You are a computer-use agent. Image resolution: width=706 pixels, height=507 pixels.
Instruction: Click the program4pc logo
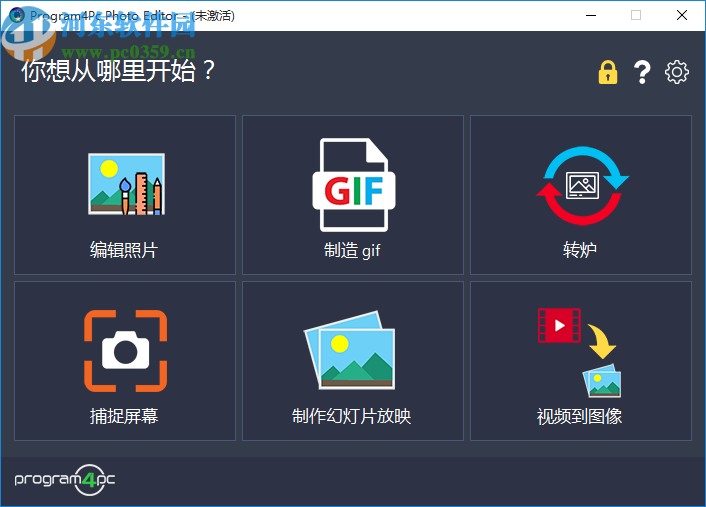click(x=65, y=480)
